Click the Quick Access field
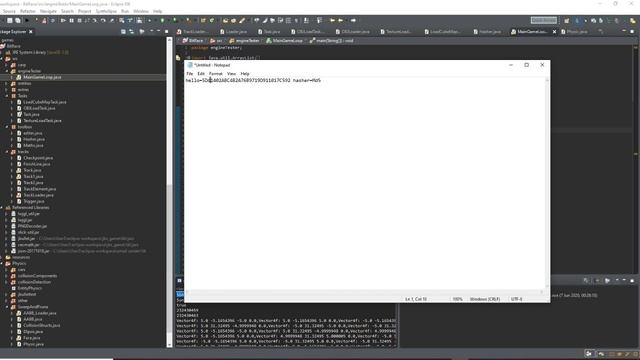 544,20
